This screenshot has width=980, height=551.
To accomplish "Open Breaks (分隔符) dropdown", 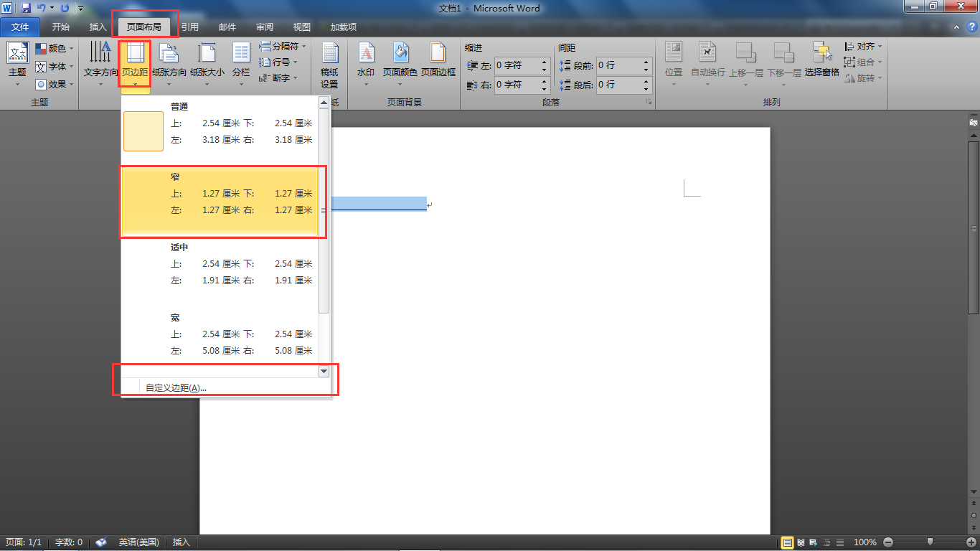I will point(283,46).
